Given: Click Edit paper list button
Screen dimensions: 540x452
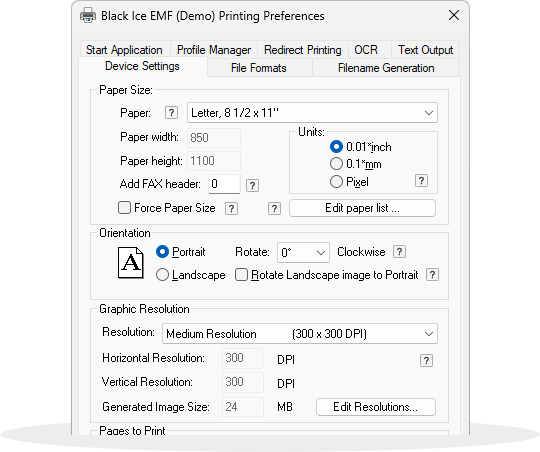Looking at the screenshot, I should pos(362,208).
